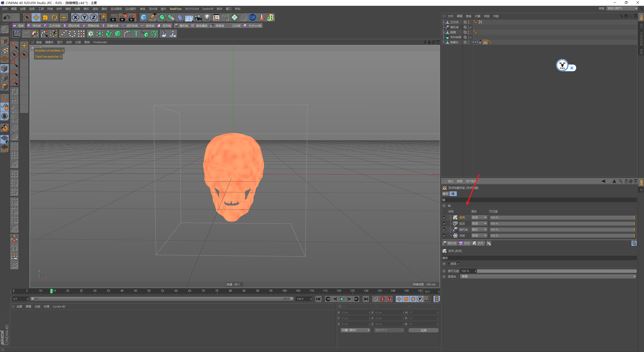Open the 层混合 dropdown

click(548, 277)
